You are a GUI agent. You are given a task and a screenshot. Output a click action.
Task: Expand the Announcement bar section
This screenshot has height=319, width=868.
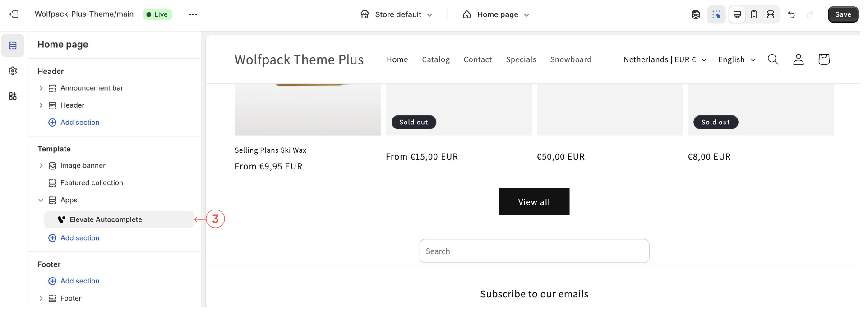coord(41,88)
